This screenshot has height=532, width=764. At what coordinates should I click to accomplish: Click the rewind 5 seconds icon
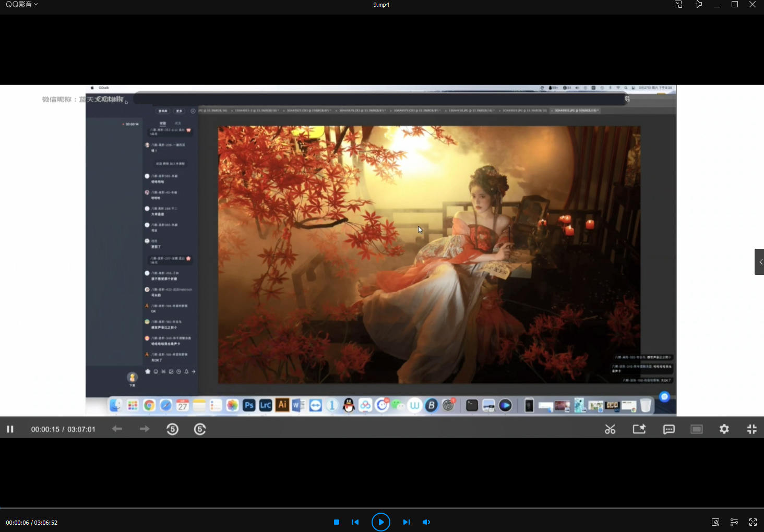pyautogui.click(x=172, y=429)
